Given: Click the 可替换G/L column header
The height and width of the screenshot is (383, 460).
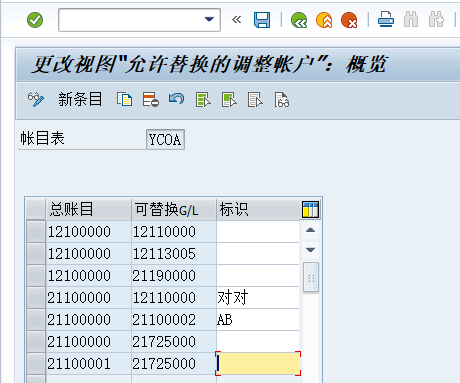Looking at the screenshot, I should click(x=174, y=210).
